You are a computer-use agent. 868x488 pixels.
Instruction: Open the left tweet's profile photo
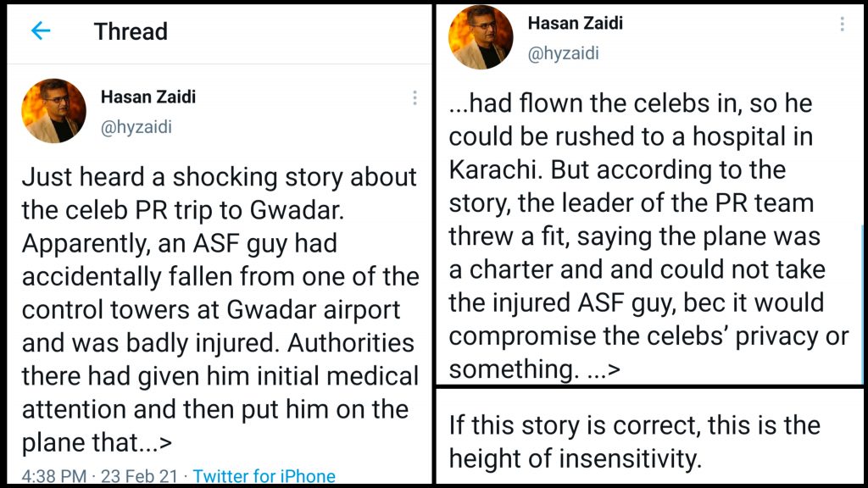tap(53, 110)
